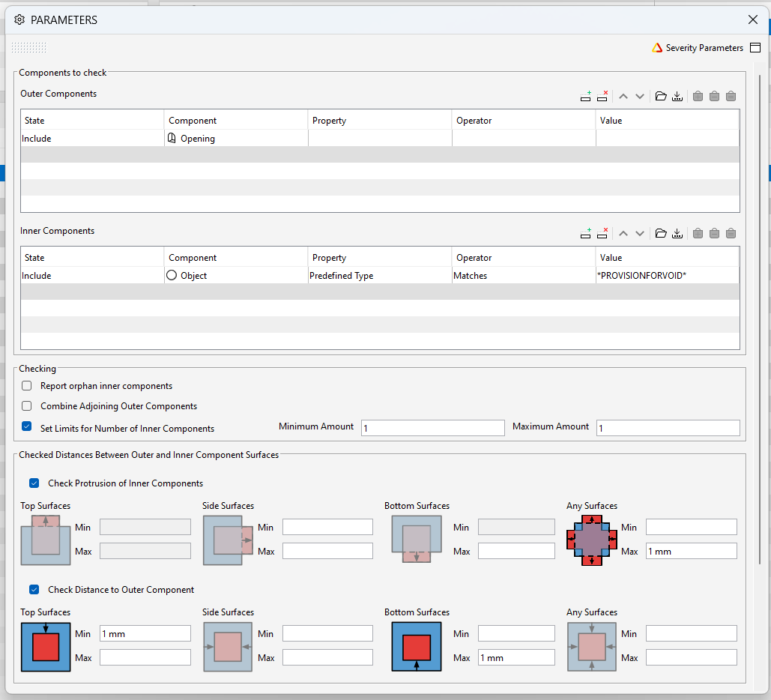The image size is (771, 700).
Task: Open Severity Parameters panel
Action: (704, 48)
